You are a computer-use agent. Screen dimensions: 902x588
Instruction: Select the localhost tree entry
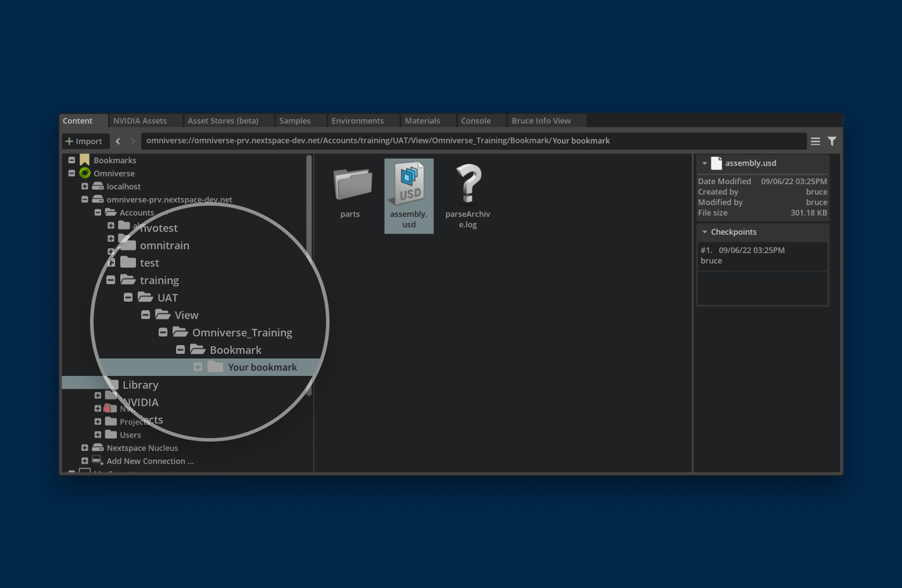(124, 187)
